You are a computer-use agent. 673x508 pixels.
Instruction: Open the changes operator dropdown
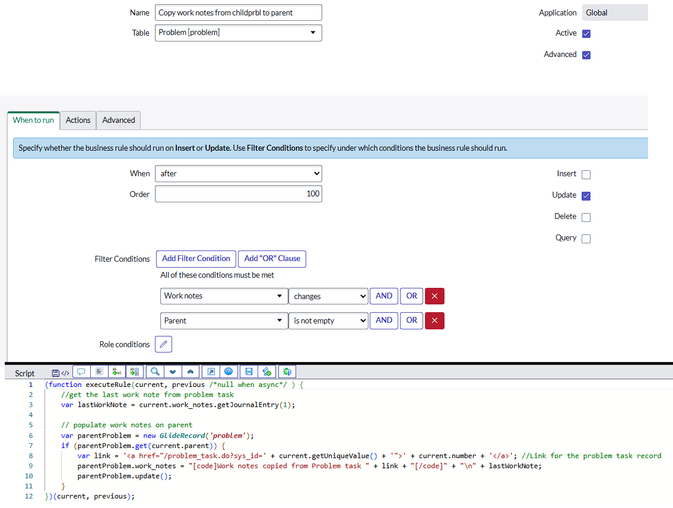328,296
